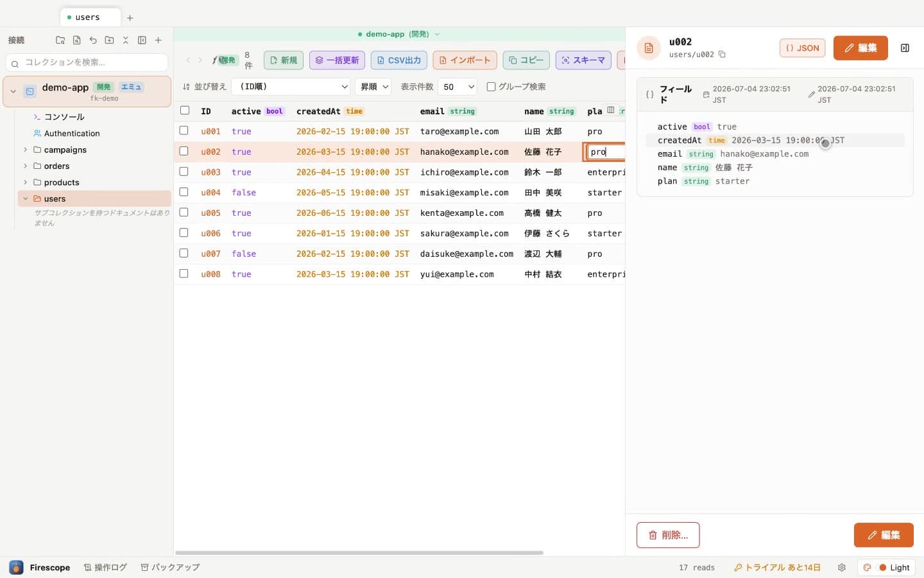Click the 新規 button
This screenshot has height=578, width=924.
click(284, 60)
